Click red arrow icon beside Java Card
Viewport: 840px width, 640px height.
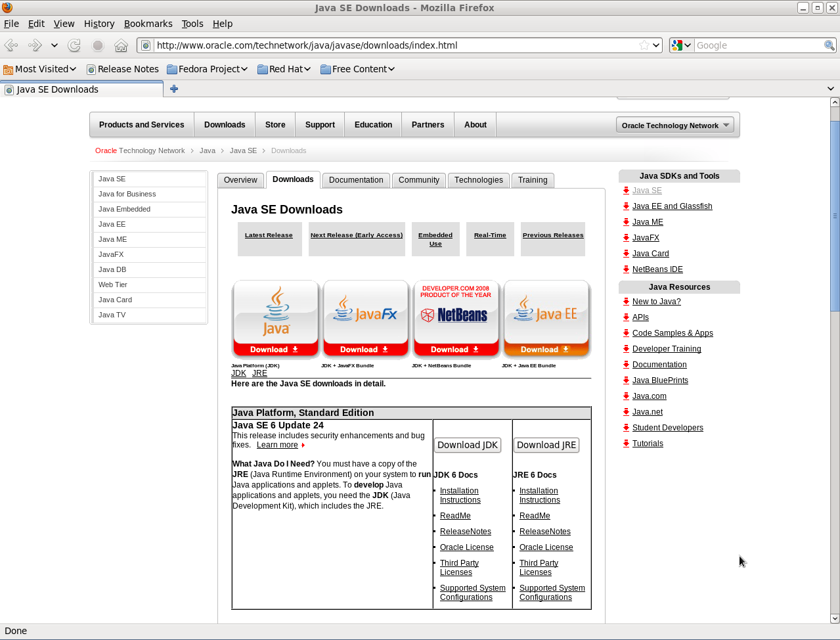pyautogui.click(x=627, y=254)
